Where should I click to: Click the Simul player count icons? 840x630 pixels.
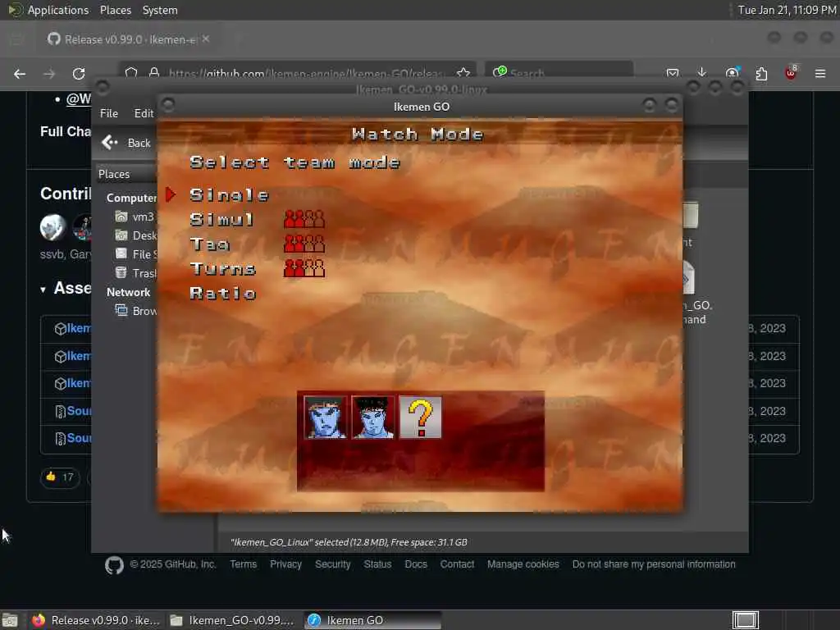[304, 219]
